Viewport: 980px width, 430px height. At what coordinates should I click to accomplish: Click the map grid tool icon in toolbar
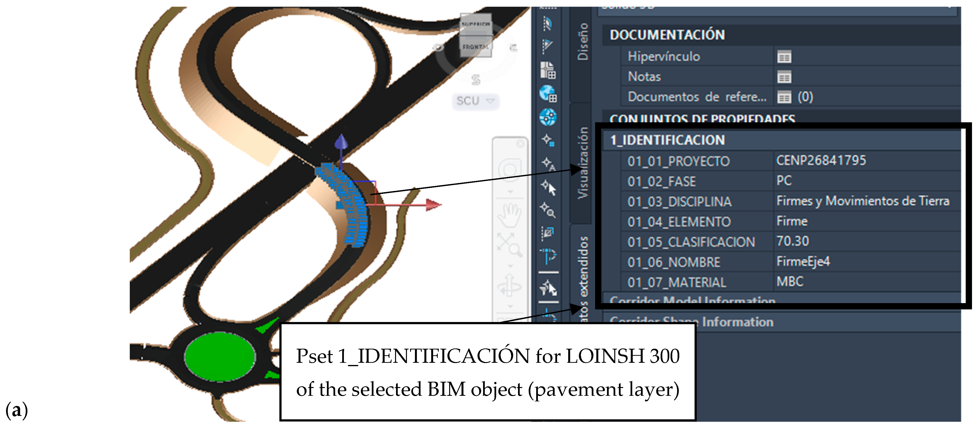[548, 70]
